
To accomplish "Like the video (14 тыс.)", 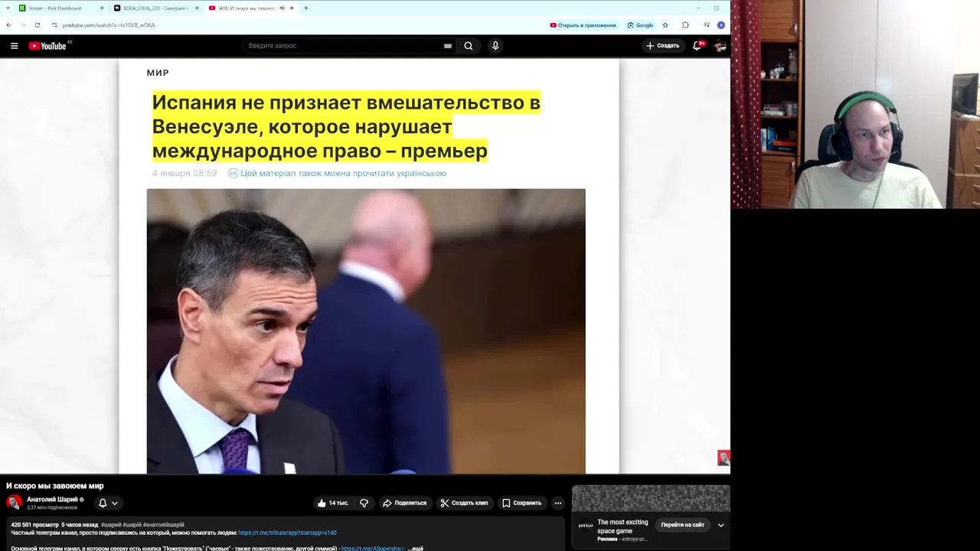I will tap(332, 503).
